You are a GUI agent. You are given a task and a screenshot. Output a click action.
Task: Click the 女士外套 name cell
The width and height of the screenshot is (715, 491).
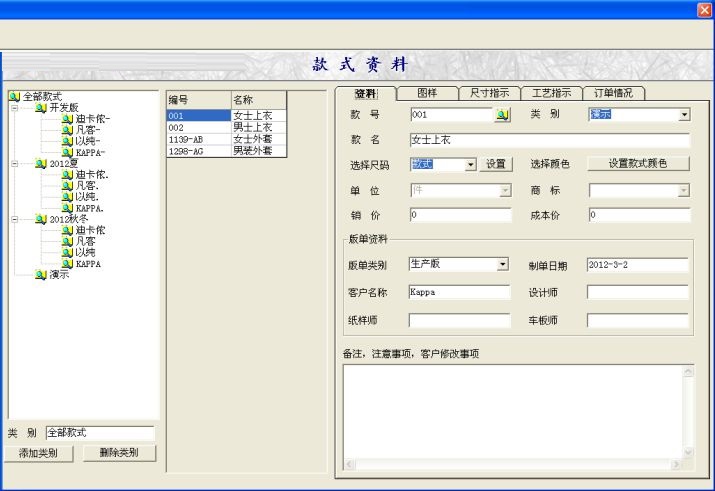[259, 140]
